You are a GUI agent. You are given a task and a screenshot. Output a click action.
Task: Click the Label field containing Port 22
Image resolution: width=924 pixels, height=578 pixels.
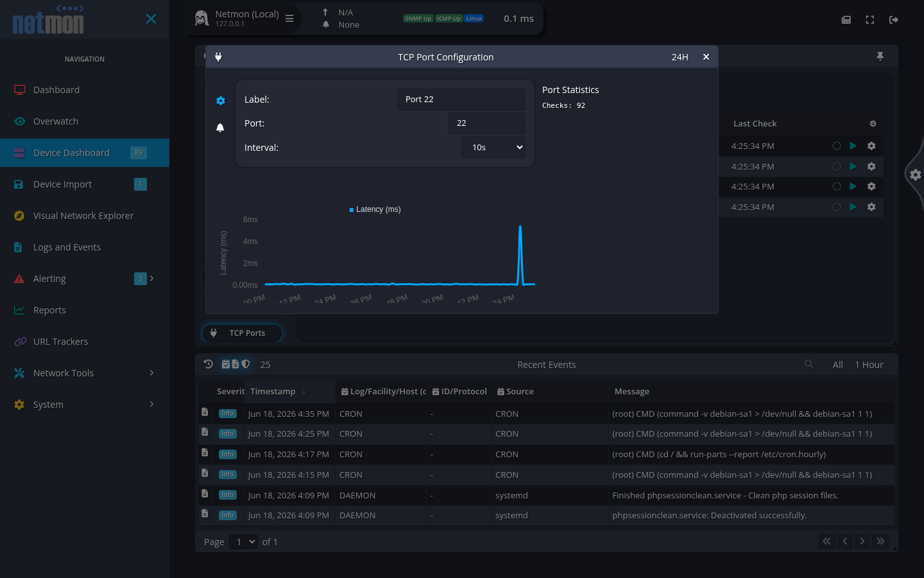click(x=461, y=100)
